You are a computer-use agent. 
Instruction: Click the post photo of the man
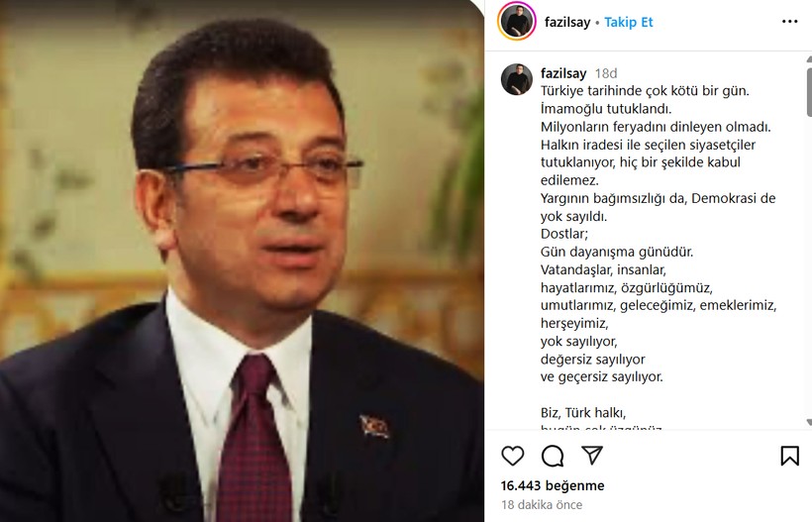(242, 261)
